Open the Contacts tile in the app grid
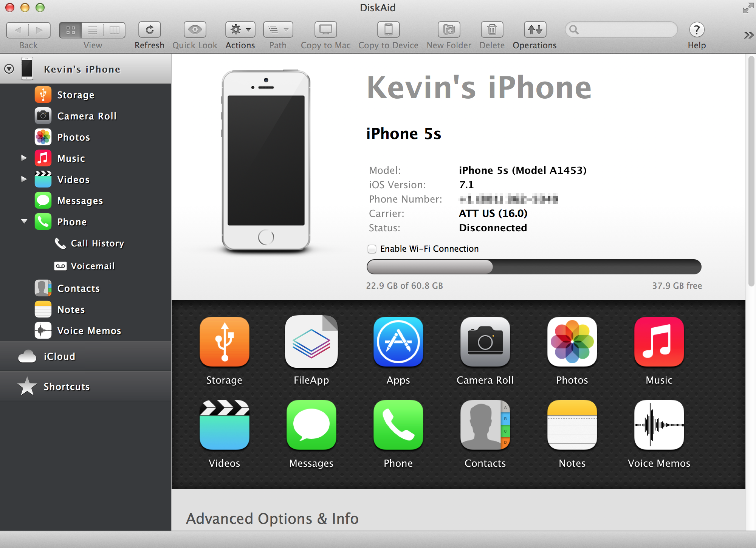This screenshot has height=548, width=756. (x=485, y=425)
